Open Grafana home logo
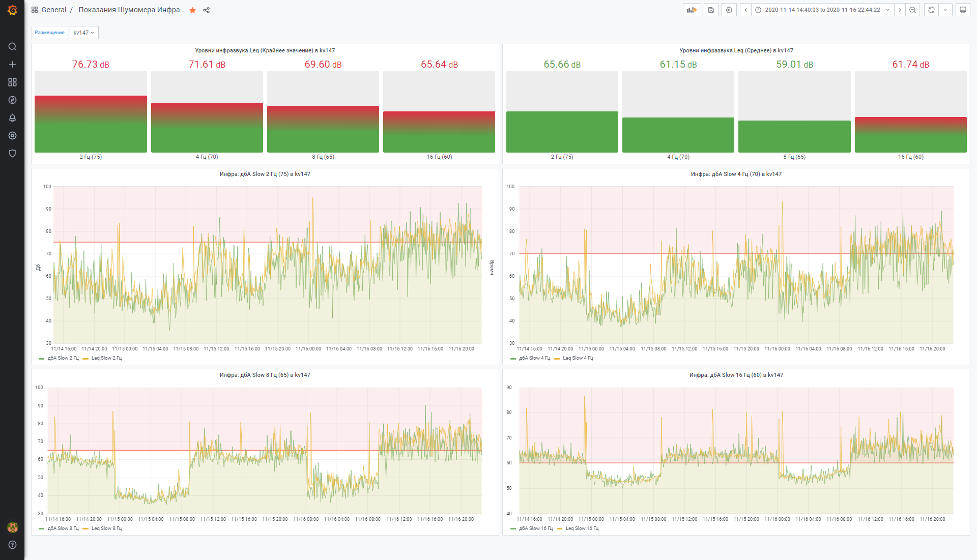Screen dimensions: 977x560 [x=12, y=10]
